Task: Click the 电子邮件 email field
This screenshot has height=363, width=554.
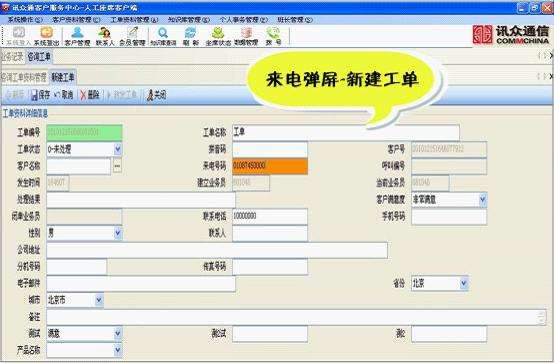Action: click(x=141, y=283)
